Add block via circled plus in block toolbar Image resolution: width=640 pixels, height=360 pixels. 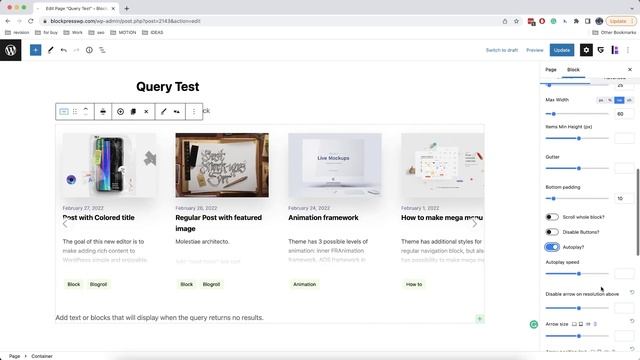coord(120,111)
